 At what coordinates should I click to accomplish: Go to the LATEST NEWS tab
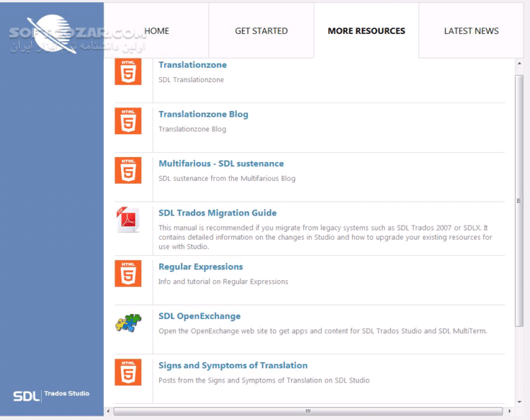471,31
